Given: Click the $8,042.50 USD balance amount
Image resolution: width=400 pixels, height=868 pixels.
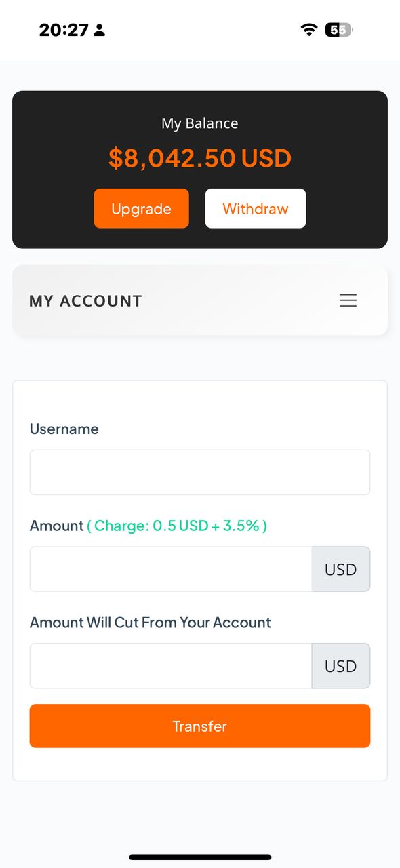Looking at the screenshot, I should click(x=200, y=158).
